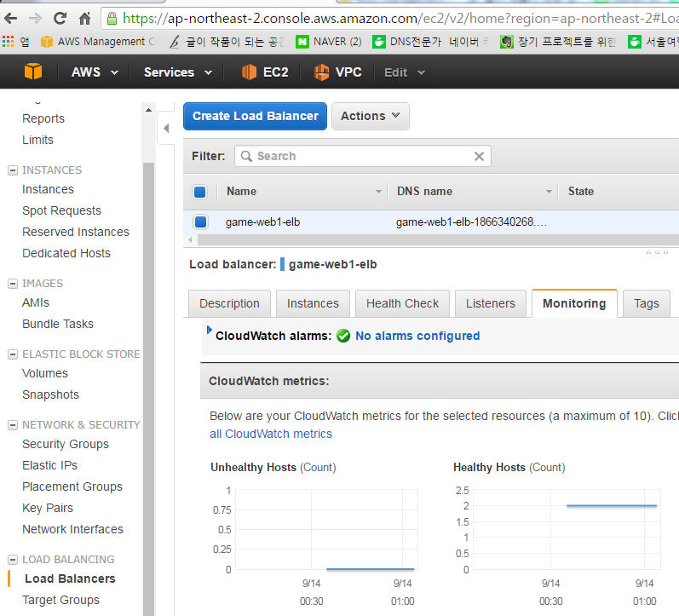This screenshot has width=679, height=616.
Task: Open the Chrome apps grid shortcut
Action: point(9,42)
